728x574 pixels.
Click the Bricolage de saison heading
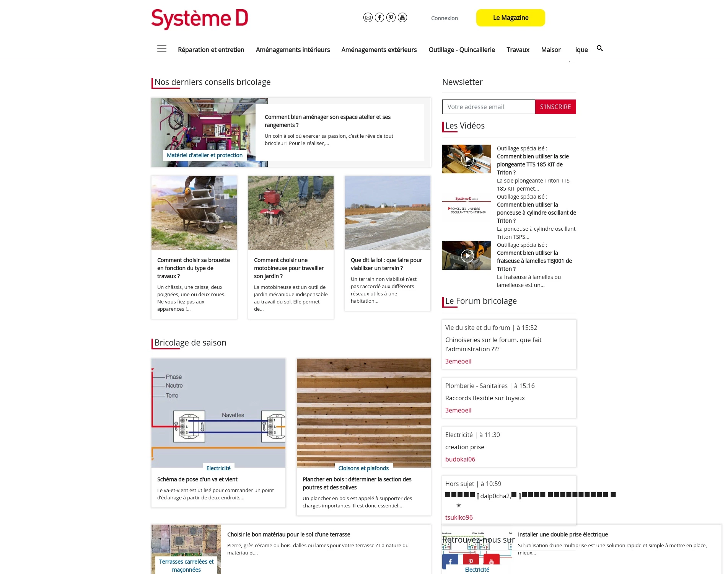190,343
